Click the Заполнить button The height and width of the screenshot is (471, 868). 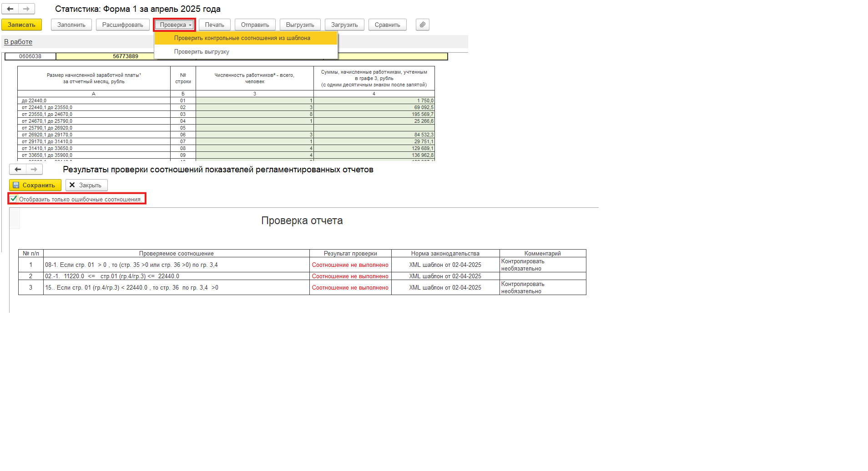point(71,25)
